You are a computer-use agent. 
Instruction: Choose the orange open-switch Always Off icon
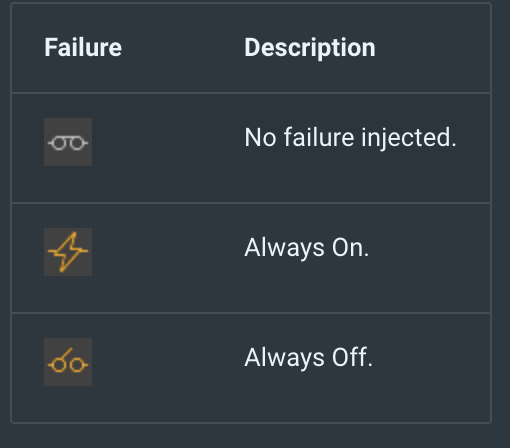[68, 362]
